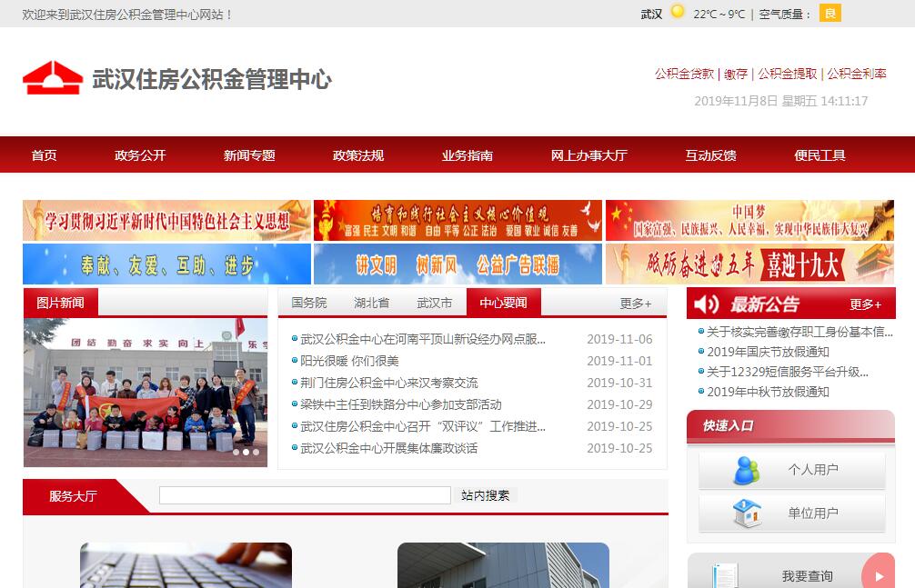Click the unit user building icon
Image resolution: width=915 pixels, height=588 pixels.
[746, 513]
